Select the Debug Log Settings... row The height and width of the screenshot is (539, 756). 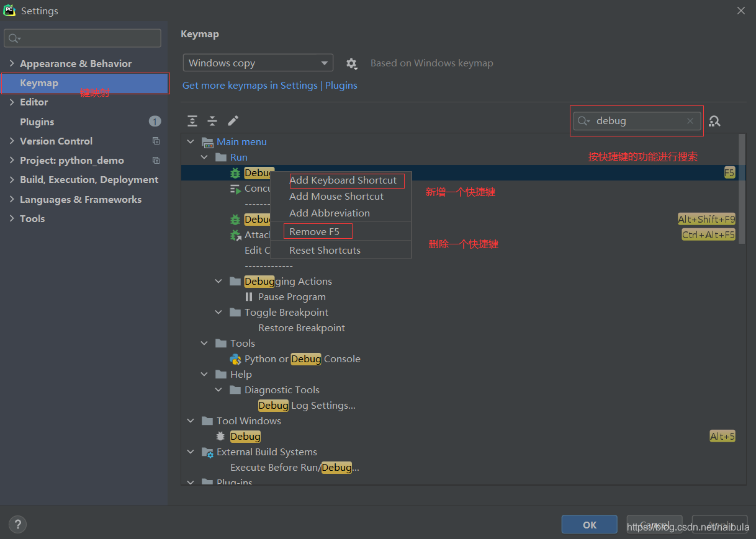[x=459, y=406]
